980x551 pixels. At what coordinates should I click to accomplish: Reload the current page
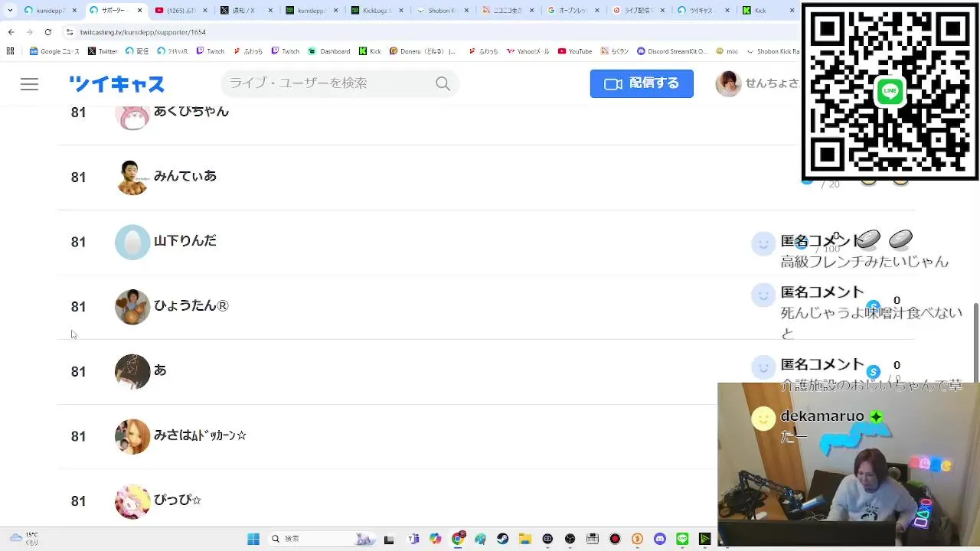click(47, 32)
